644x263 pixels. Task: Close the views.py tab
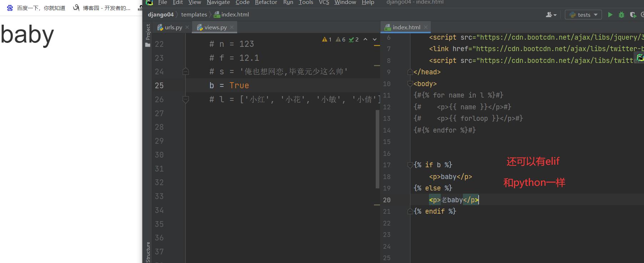pos(232,27)
